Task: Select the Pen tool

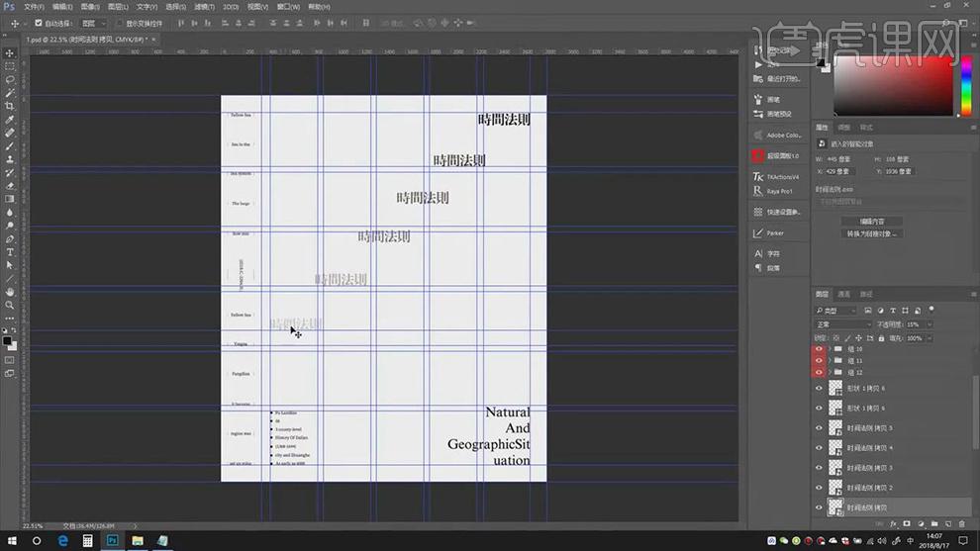Action: 9,238
